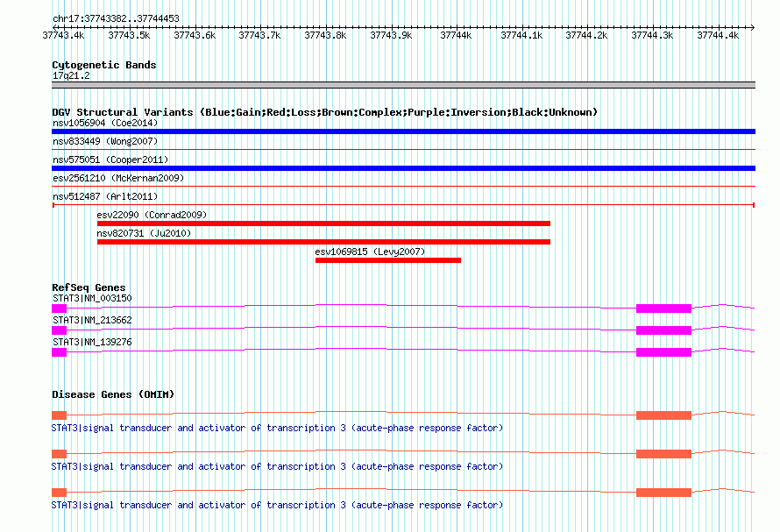Click the large magenta exon of STAT3|NM_003150
Image resolution: width=780 pixels, height=532 pixels.
pyautogui.click(x=663, y=309)
